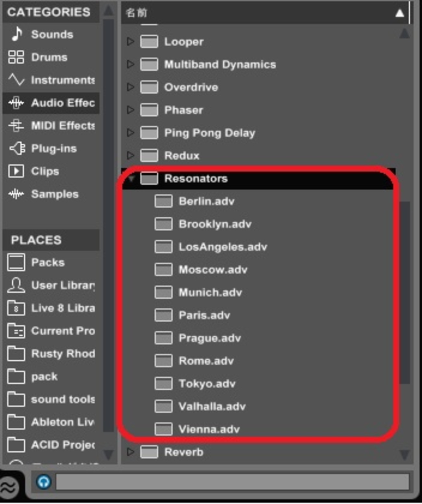Select the Drums grid icon
The height and width of the screenshot is (504, 422).
(16, 57)
